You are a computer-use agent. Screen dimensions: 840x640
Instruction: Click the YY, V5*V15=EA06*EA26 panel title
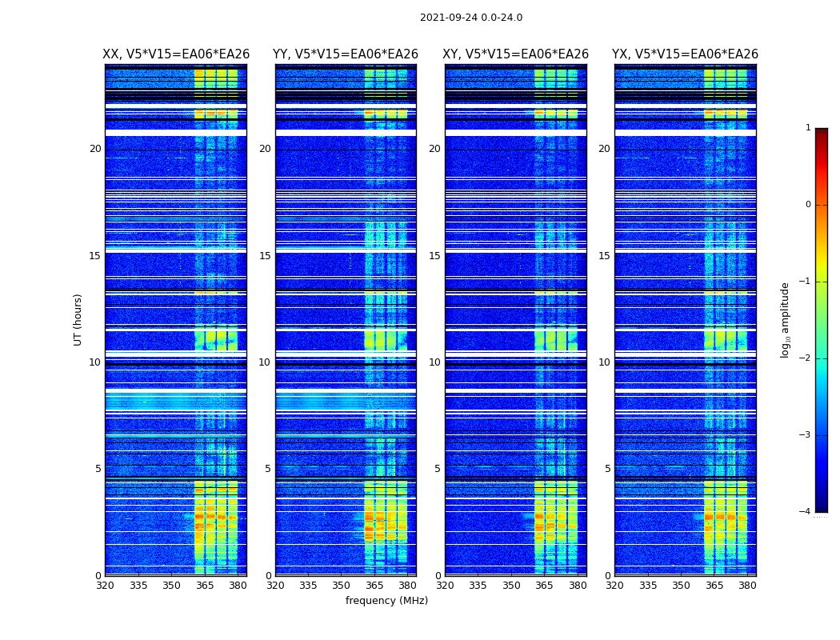coord(346,54)
